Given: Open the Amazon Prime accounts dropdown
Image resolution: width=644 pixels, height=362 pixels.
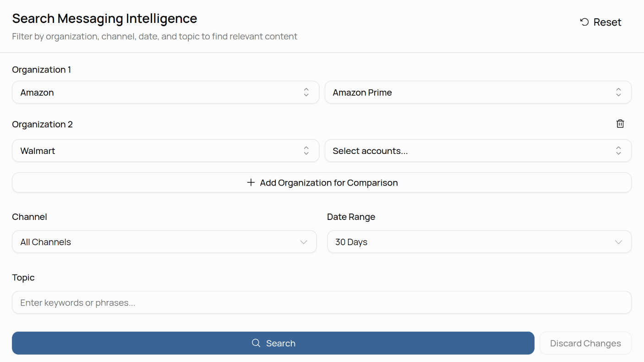Looking at the screenshot, I should pyautogui.click(x=478, y=92).
